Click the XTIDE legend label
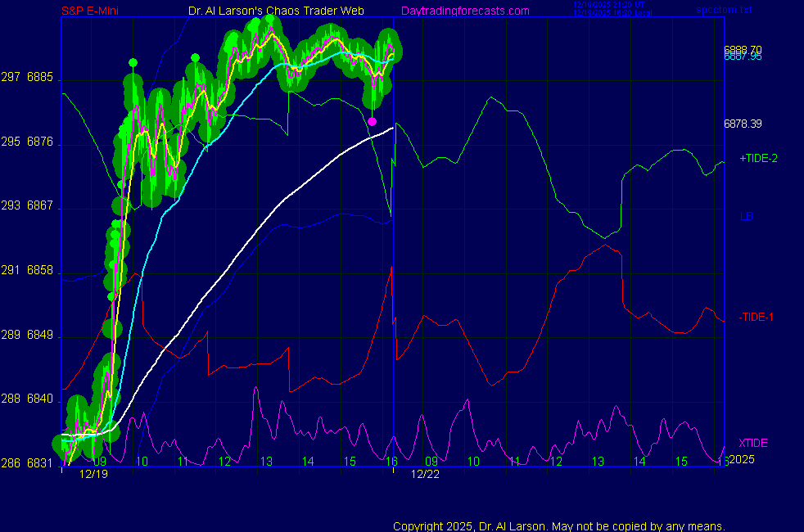The image size is (804, 532). click(753, 443)
